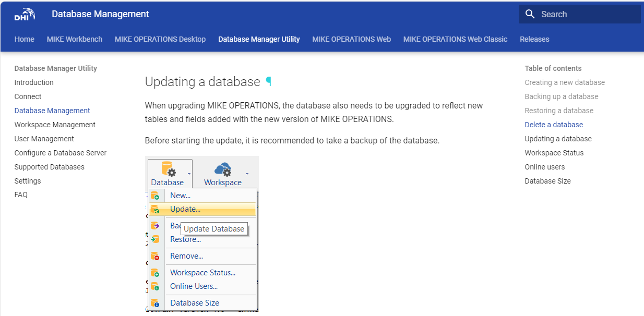Image resolution: width=644 pixels, height=316 pixels.
Task: Jump to Creating a new database section
Action: pyautogui.click(x=565, y=82)
